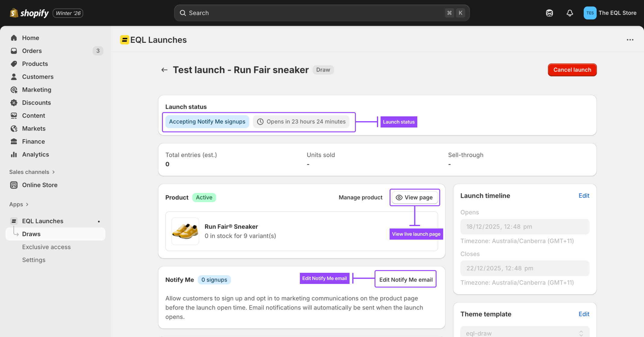Click the Active product status badge
Viewport: 644px width, 337px height.
coord(204,197)
